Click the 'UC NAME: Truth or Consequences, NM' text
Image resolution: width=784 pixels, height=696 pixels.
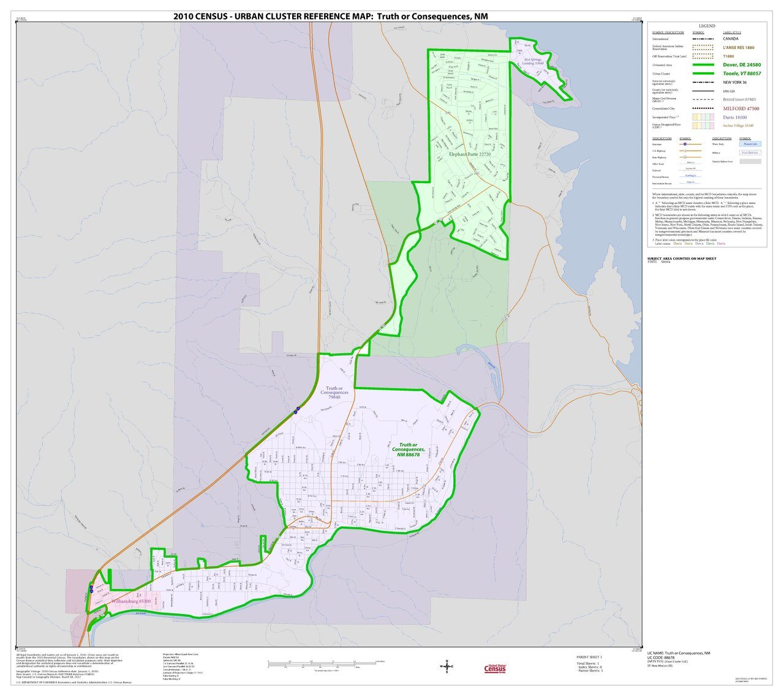(x=679, y=653)
